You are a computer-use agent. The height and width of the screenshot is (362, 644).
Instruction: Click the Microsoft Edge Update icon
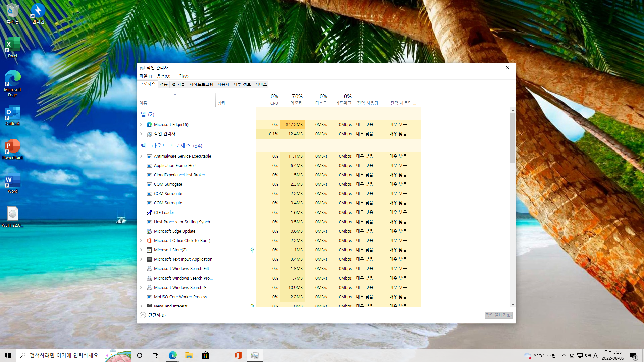pyautogui.click(x=149, y=231)
